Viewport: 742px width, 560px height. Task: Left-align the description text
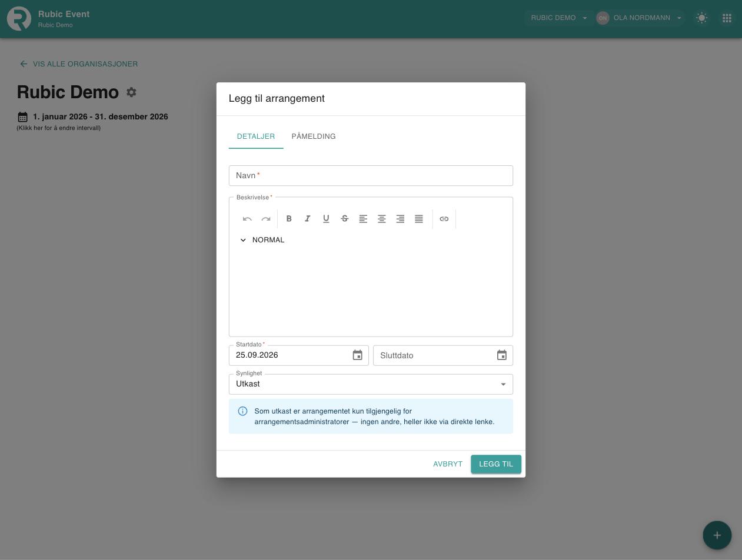(364, 219)
